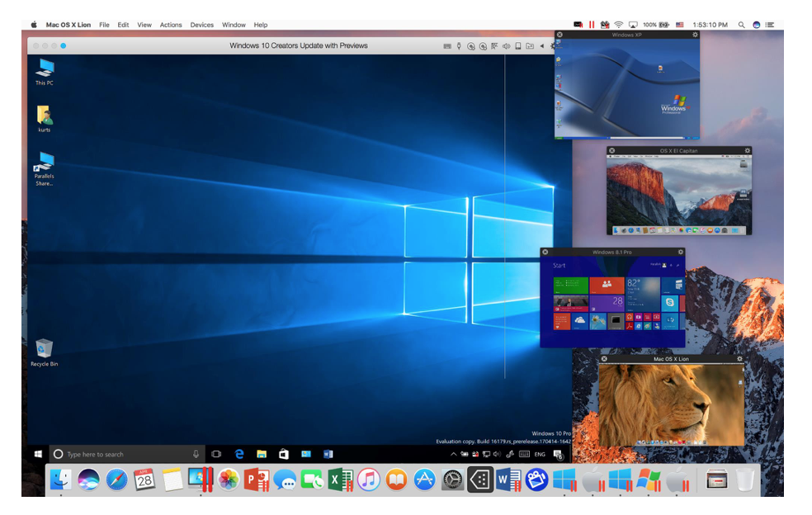Image resolution: width=812 pixels, height=515 pixels.
Task: Open the Wi-Fi menu bar icon
Action: (619, 25)
